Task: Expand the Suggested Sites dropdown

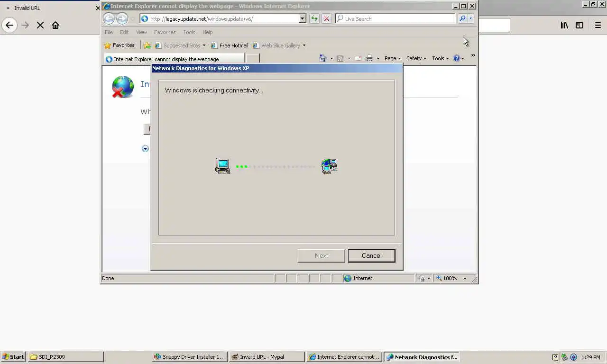Action: pyautogui.click(x=204, y=45)
